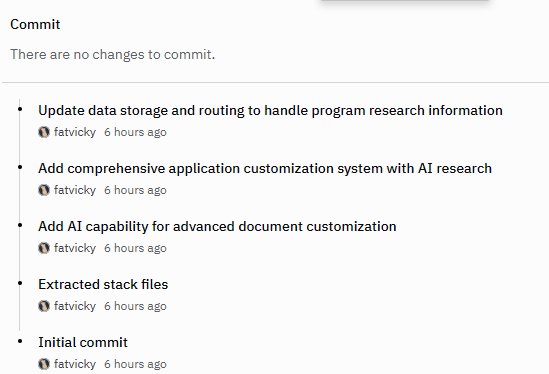Open the Initial commit entry
The image size is (549, 374).
[83, 342]
